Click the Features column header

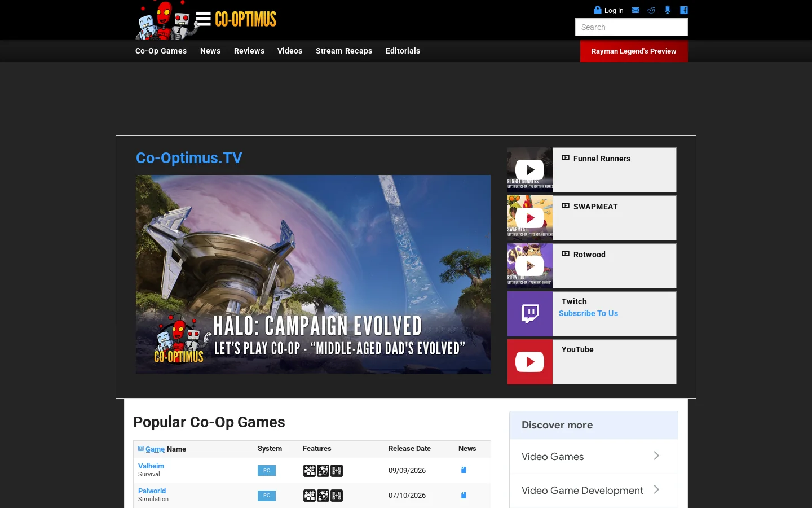coord(317,449)
